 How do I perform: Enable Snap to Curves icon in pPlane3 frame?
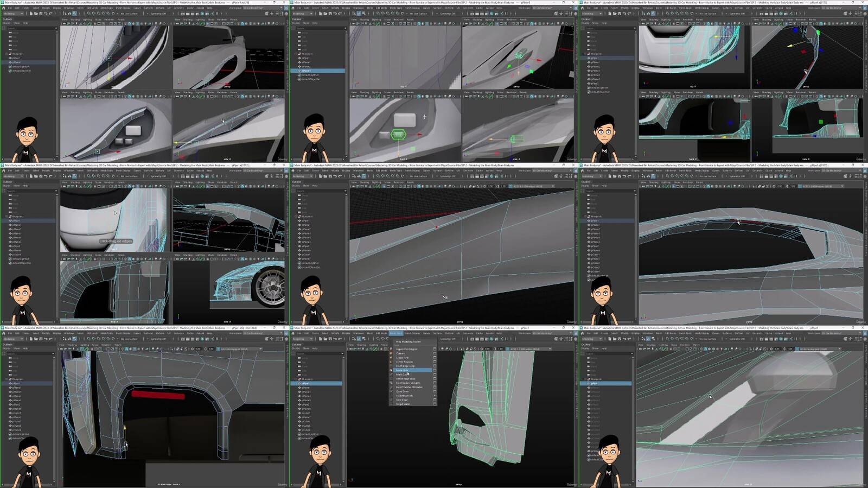382,14
